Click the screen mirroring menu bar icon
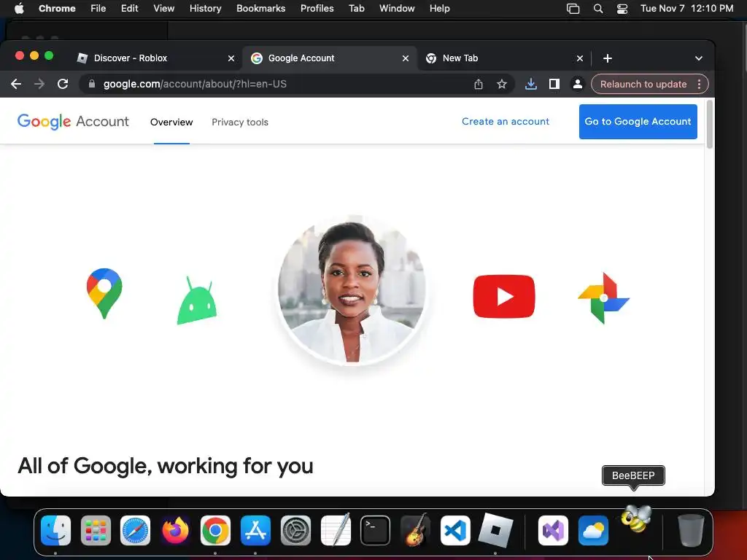 (573, 9)
